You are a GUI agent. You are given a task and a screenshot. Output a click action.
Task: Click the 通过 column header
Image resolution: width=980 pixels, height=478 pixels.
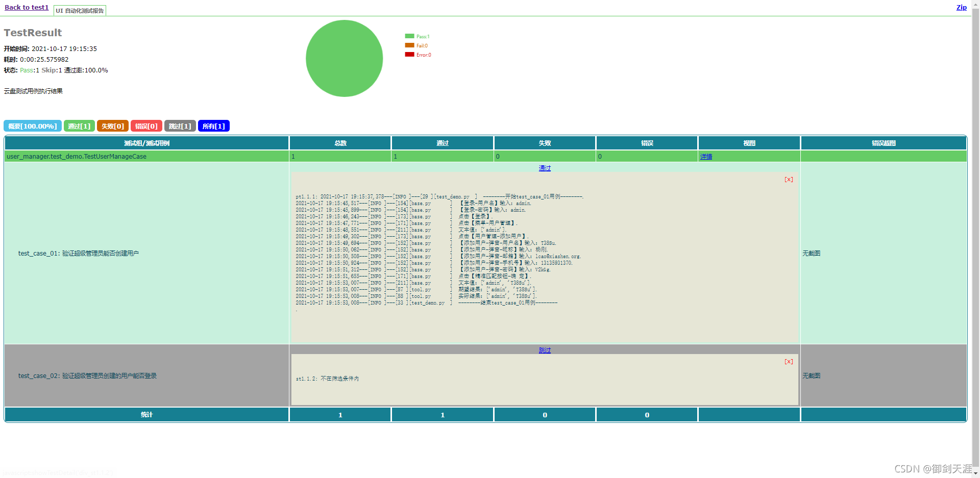[443, 143]
